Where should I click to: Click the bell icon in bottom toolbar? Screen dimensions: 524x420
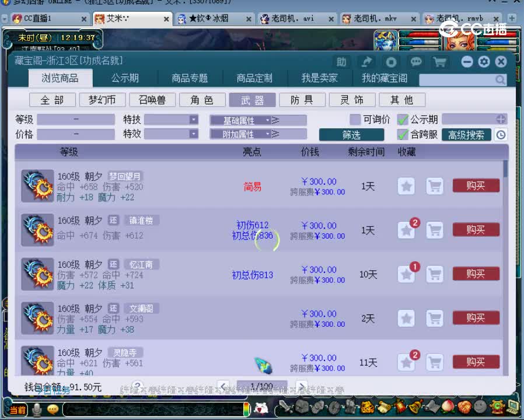pos(415,407)
